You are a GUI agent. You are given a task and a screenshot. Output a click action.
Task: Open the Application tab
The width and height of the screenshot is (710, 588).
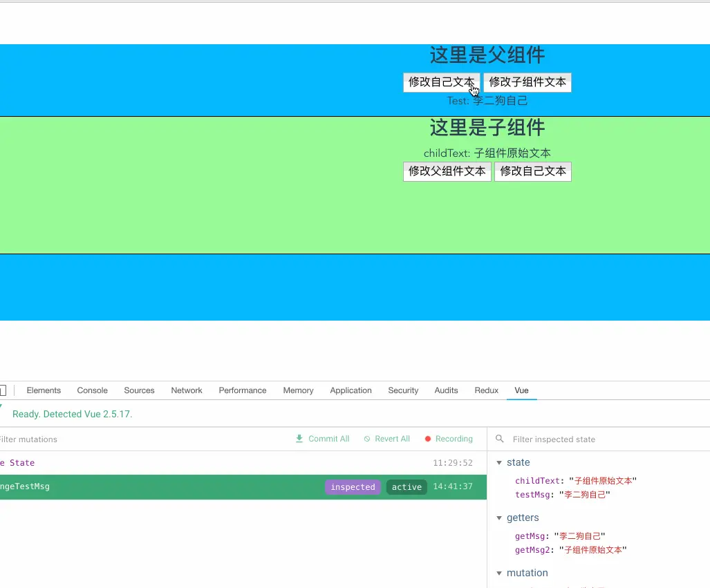point(351,390)
